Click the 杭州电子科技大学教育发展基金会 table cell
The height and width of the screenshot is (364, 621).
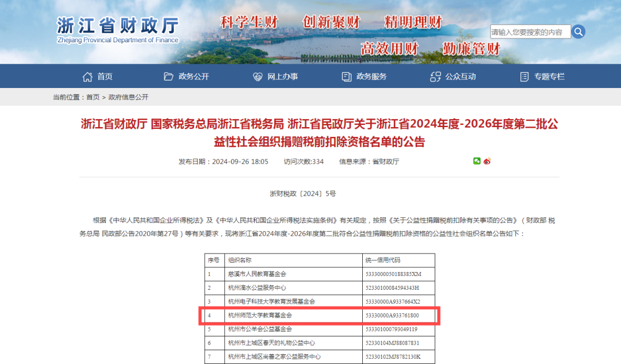pos(293,301)
